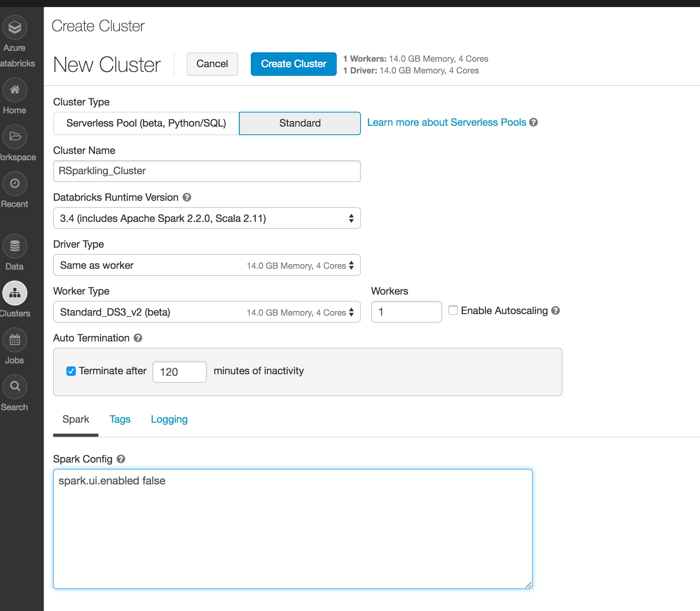Viewport: 700px width, 611px height.
Task: Enable Autoscaling for workers
Action: point(453,310)
